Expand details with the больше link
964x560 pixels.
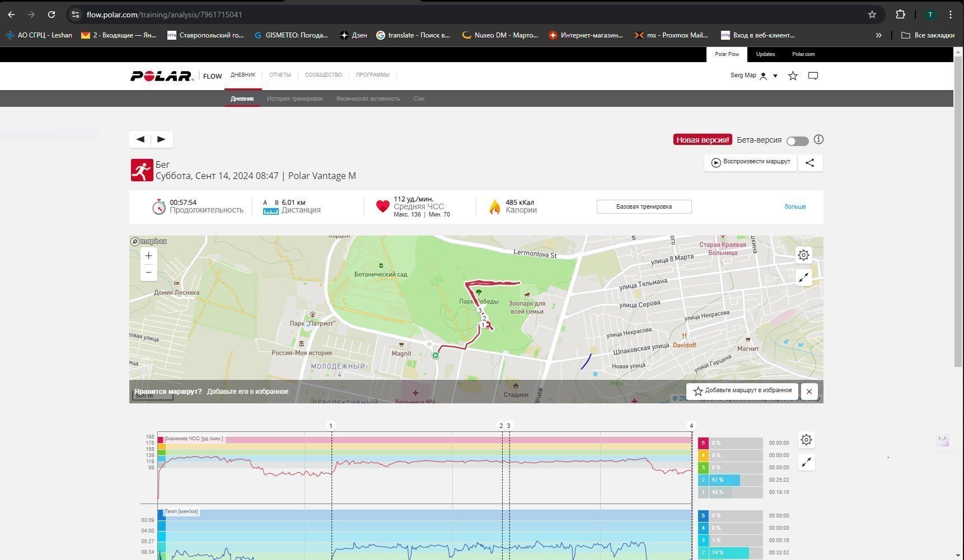pyautogui.click(x=795, y=206)
